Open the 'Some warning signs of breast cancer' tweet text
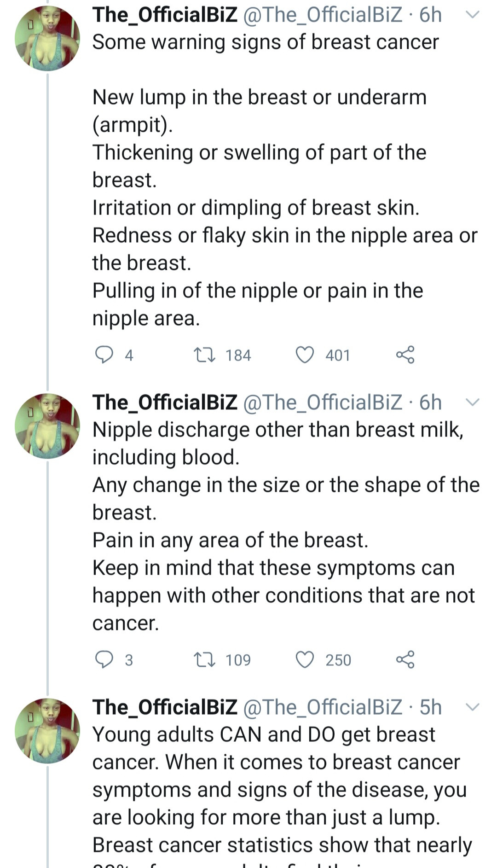 (266, 42)
